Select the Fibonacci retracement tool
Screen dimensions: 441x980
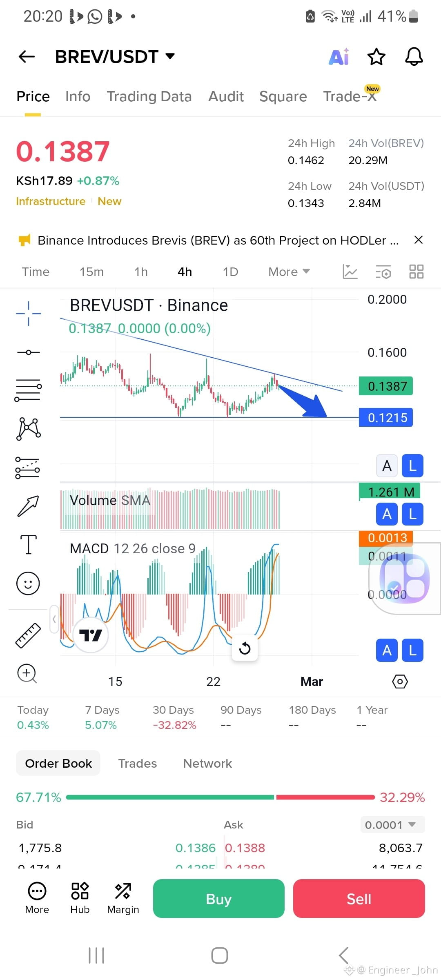coord(28,390)
